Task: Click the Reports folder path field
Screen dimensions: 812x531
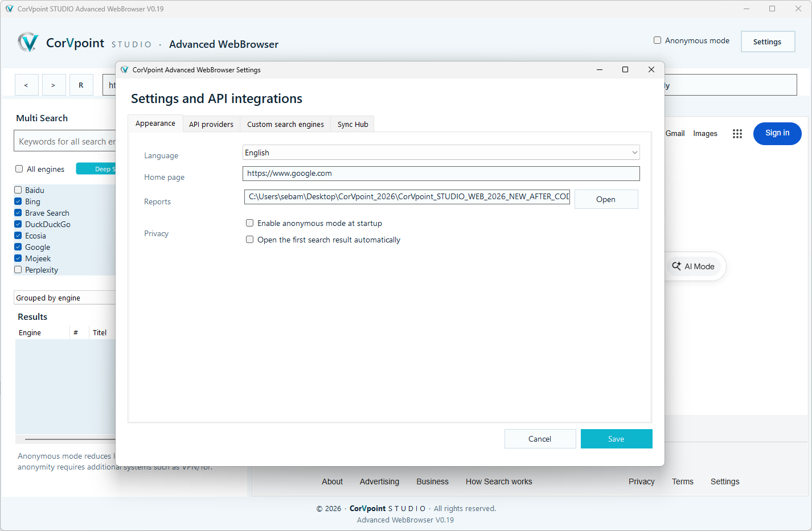Action: click(x=407, y=197)
